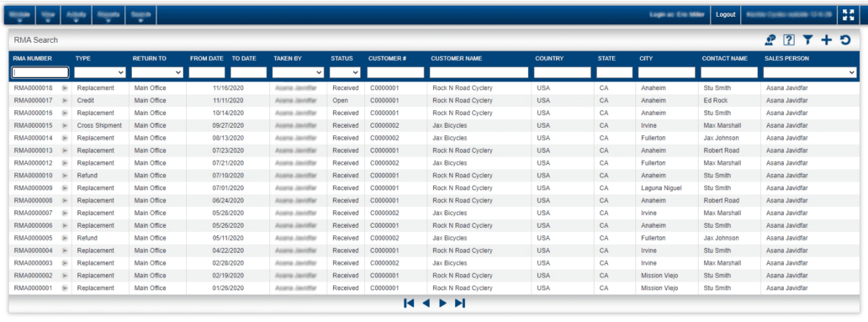
Task: Open the question-mark help icon
Action: click(789, 40)
